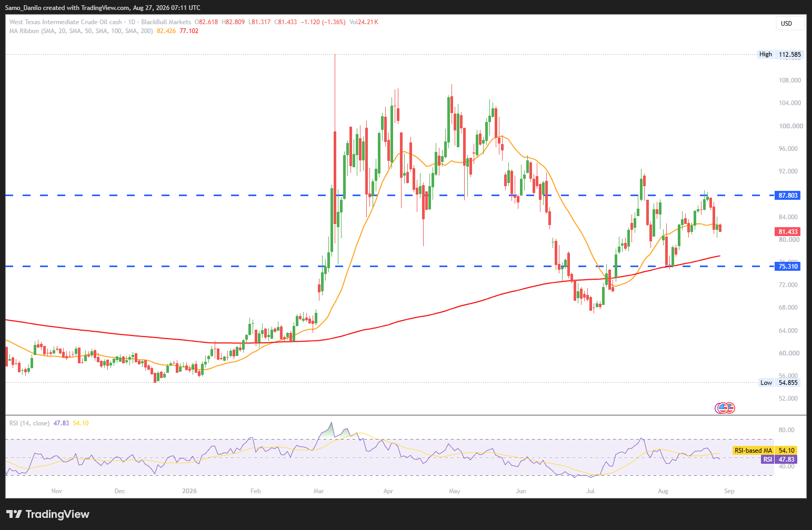812x530 pixels.
Task: Click the Mar label on the time axis
Action: click(x=318, y=491)
